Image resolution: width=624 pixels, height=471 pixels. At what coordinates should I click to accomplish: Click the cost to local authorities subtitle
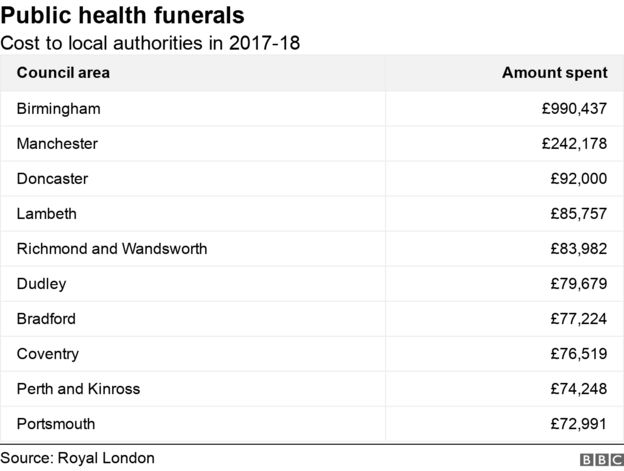tap(150, 43)
